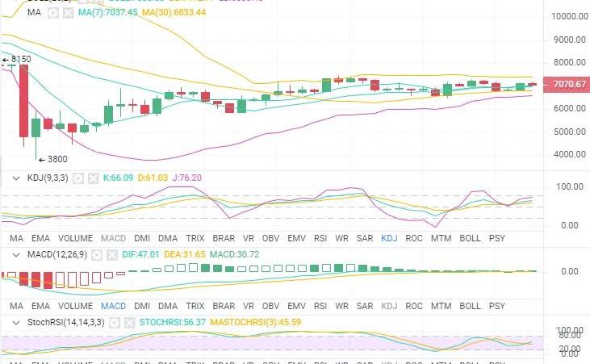This screenshot has height=364, width=590.
Task: Select EMV in the row below MACD chart
Action: [296, 306]
